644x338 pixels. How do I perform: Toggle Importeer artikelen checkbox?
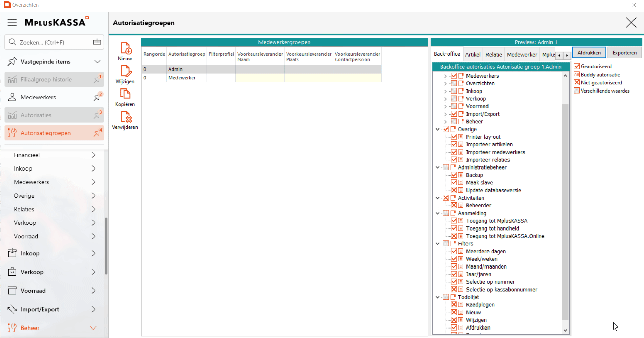pos(454,144)
